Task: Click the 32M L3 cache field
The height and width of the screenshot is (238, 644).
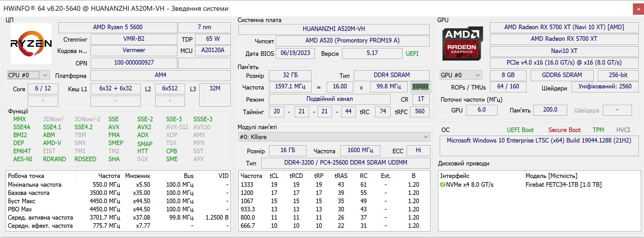Action: pyautogui.click(x=215, y=95)
